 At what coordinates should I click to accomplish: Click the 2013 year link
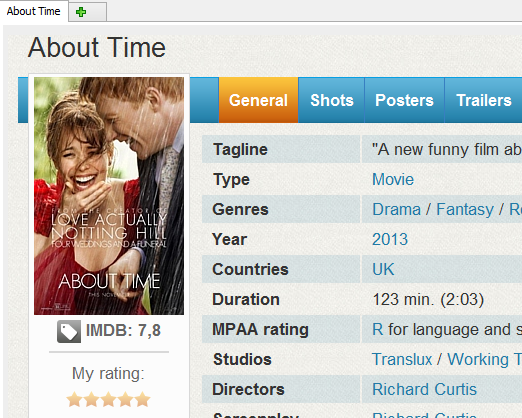click(390, 239)
